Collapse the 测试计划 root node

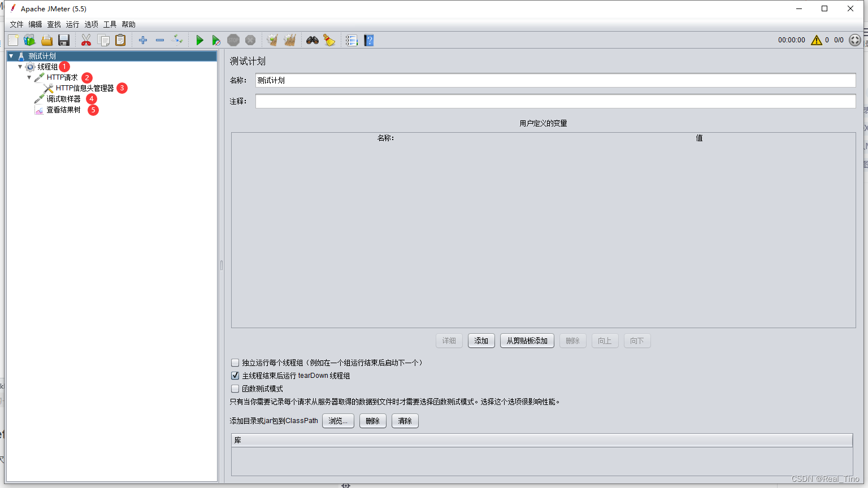pyautogui.click(x=11, y=55)
